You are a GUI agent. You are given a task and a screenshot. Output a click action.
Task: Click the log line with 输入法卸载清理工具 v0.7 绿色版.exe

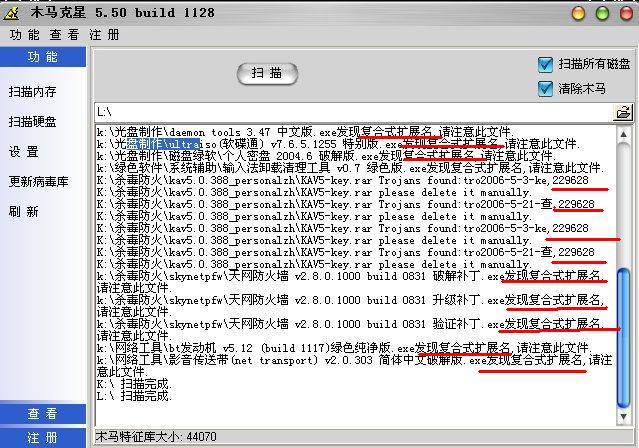pyautogui.click(x=350, y=168)
